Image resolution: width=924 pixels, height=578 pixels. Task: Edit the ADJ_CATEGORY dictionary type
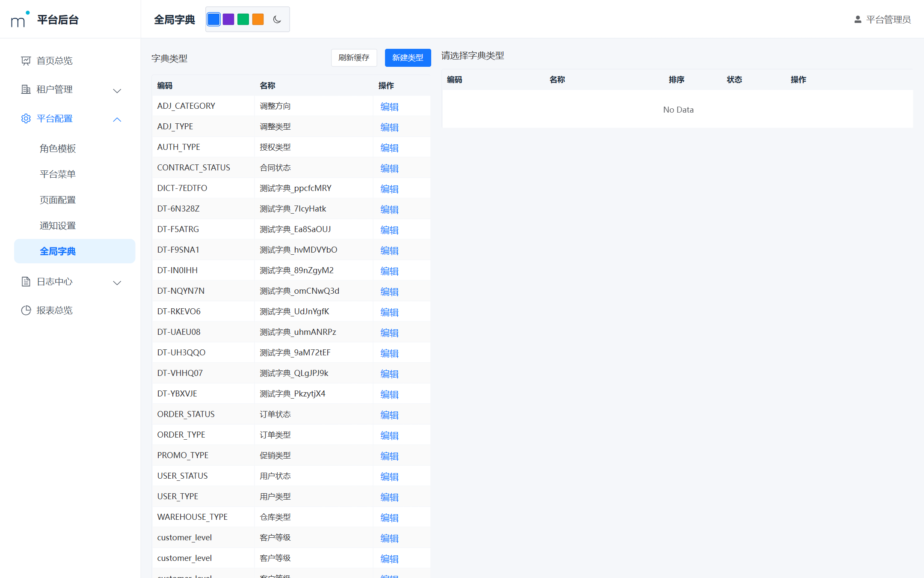(x=389, y=107)
